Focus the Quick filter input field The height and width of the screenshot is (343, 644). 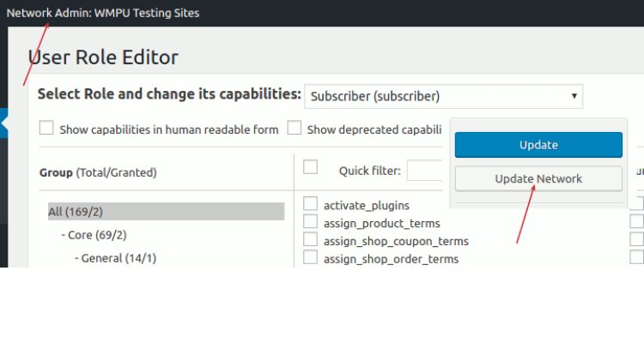click(424, 171)
